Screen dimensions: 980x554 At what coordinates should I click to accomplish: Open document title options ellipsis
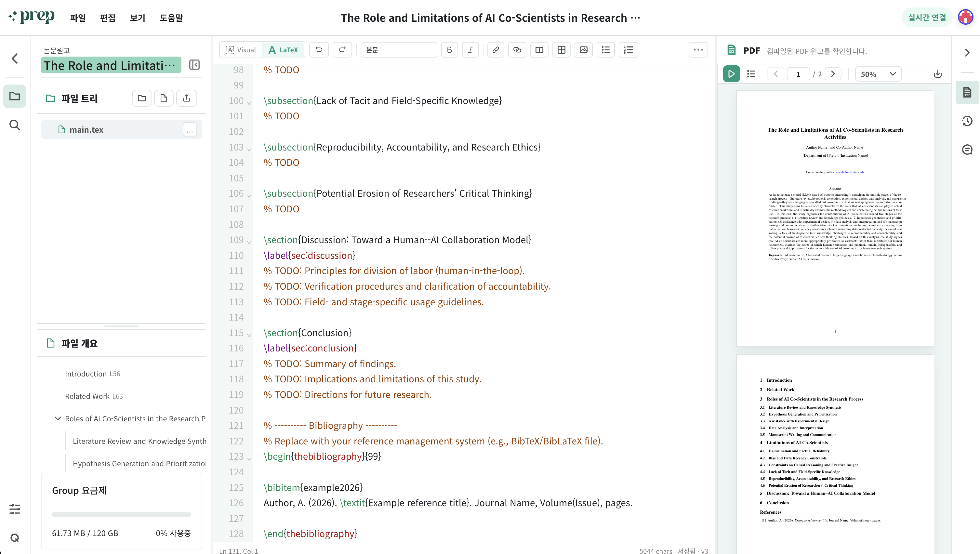point(635,18)
